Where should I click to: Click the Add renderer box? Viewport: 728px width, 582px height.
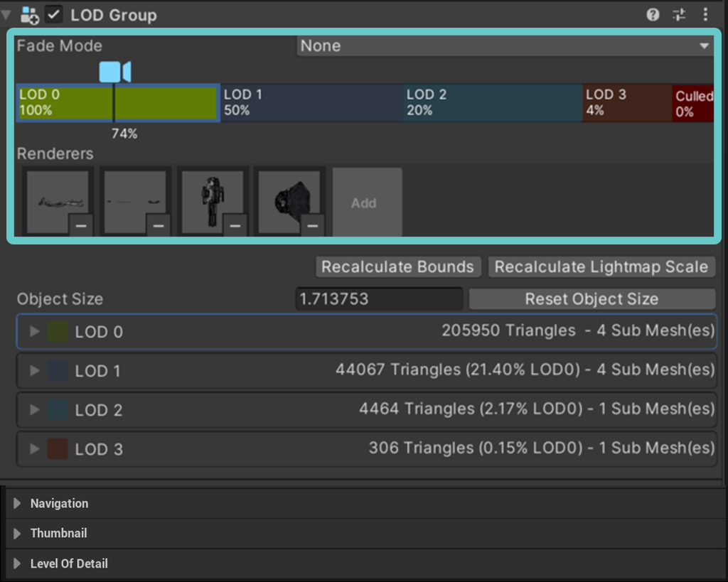[x=367, y=203]
